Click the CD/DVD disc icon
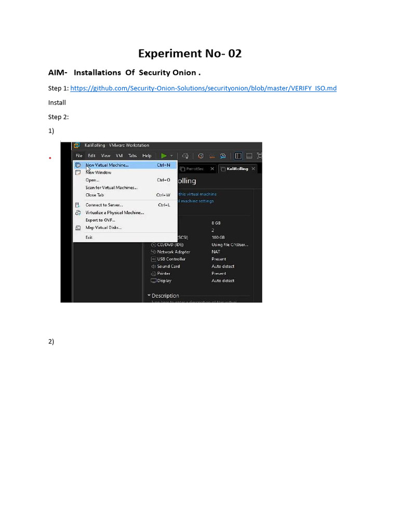This screenshot has width=399, height=532. coord(153,245)
